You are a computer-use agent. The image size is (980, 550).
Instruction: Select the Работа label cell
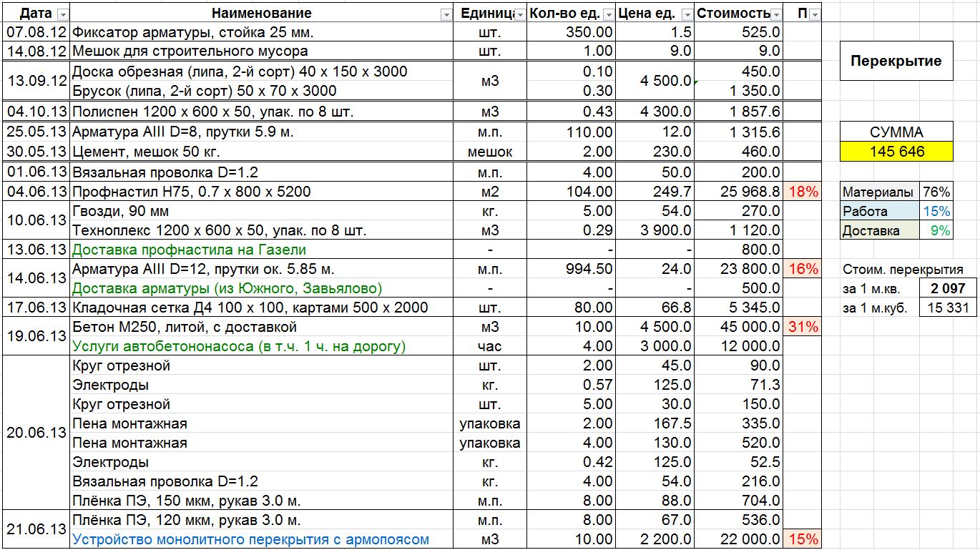coord(880,211)
